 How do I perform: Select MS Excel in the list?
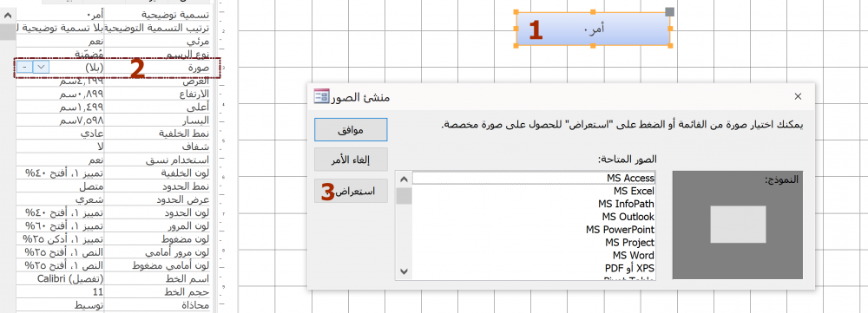click(x=634, y=192)
